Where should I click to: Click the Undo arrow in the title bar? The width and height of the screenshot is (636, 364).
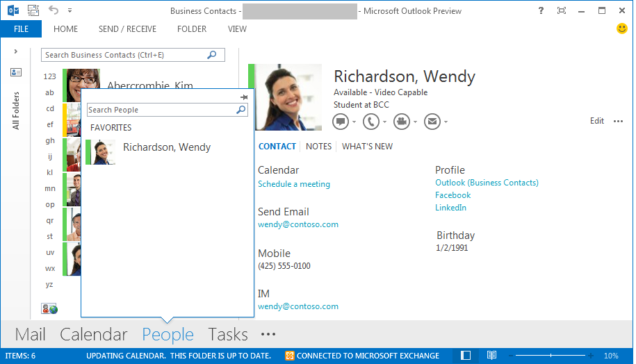54,10
